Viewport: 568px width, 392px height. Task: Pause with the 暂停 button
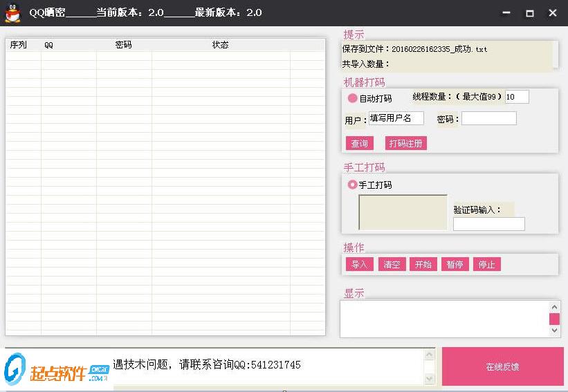455,264
